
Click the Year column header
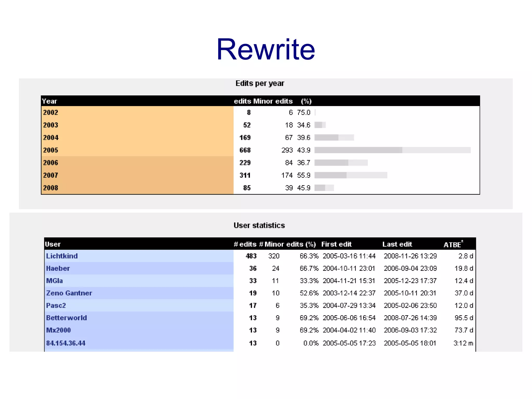point(49,101)
